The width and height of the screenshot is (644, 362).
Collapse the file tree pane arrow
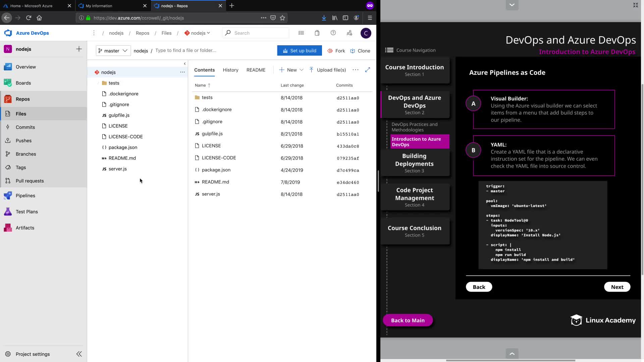tap(184, 64)
